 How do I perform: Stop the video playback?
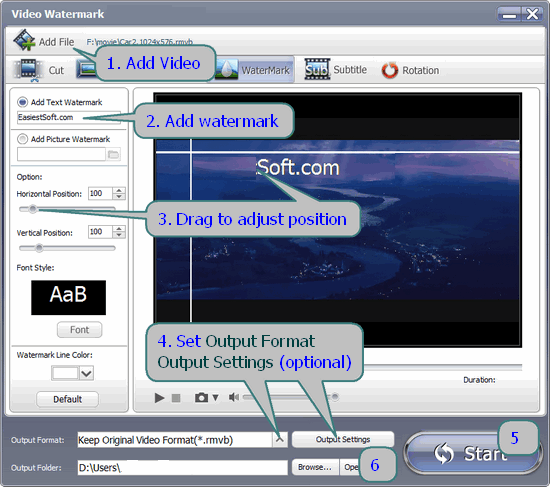coord(176,398)
